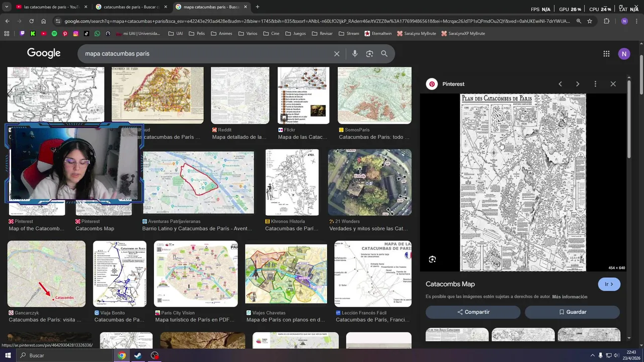Show the previous image in preview panel
The width and height of the screenshot is (644, 362).
coord(560,84)
